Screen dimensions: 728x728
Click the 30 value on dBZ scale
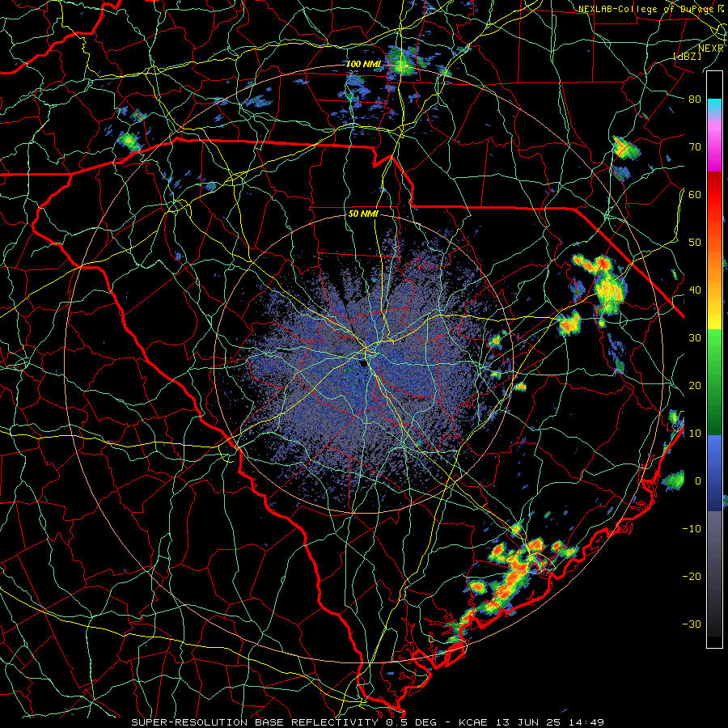695,338
